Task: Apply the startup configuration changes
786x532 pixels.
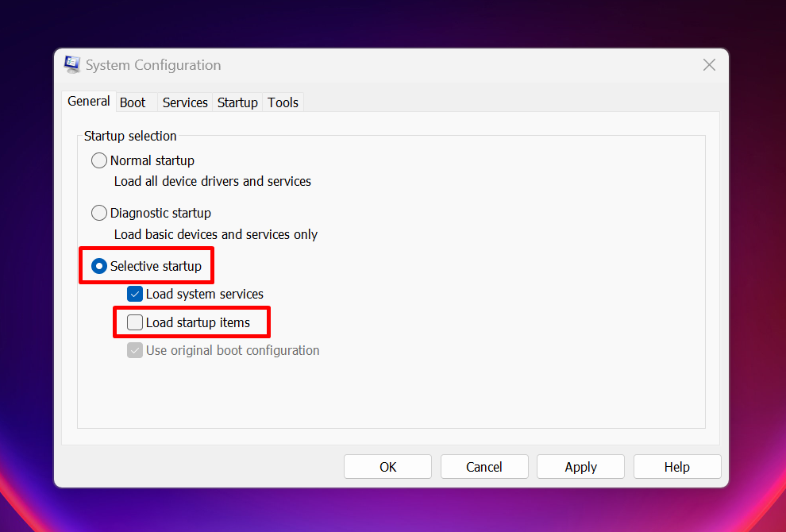Action: 580,466
